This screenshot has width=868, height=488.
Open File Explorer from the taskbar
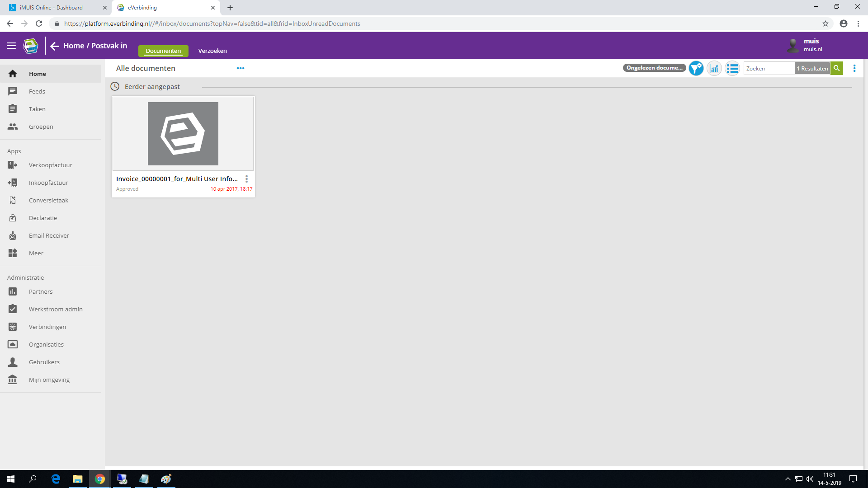pyautogui.click(x=78, y=479)
